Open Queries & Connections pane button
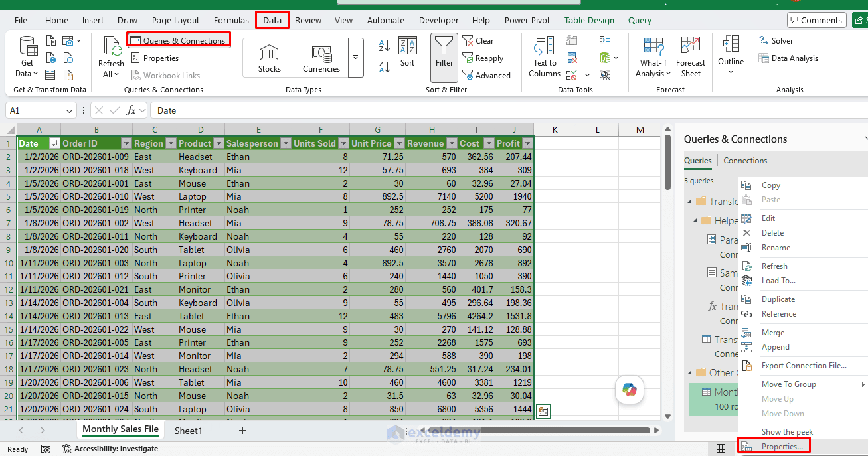Screen dimensions: 868x456 179,40
